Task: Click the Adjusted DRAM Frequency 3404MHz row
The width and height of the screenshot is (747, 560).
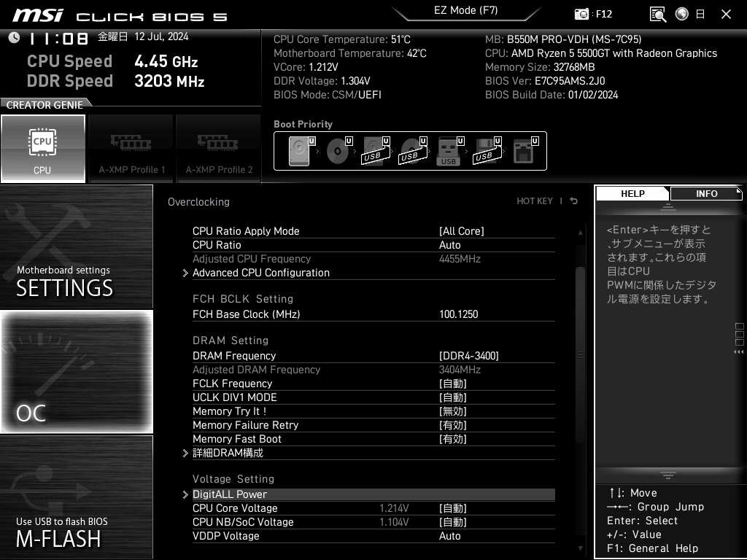Action: [x=373, y=370]
